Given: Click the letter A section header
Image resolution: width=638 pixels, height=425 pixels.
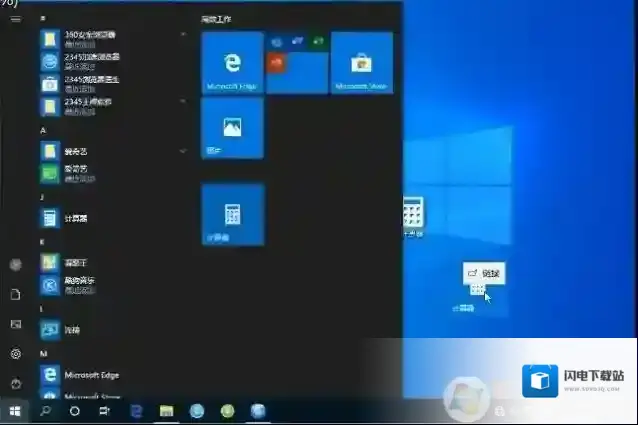Looking at the screenshot, I should [x=43, y=130].
